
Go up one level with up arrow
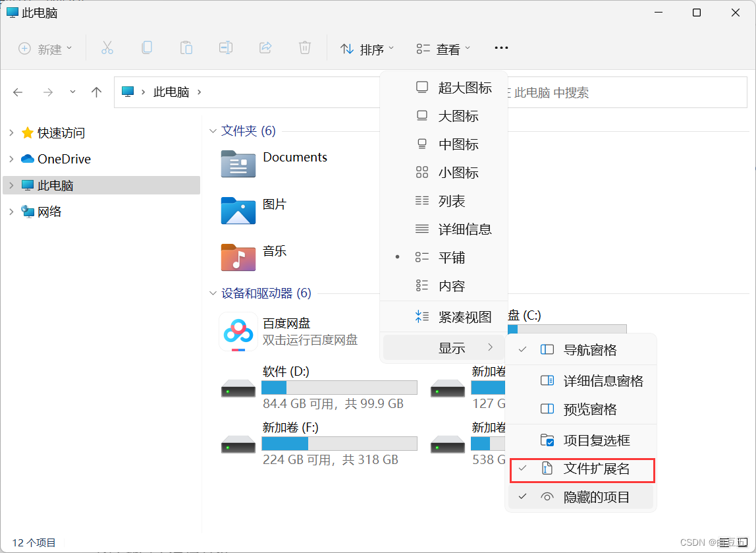96,92
